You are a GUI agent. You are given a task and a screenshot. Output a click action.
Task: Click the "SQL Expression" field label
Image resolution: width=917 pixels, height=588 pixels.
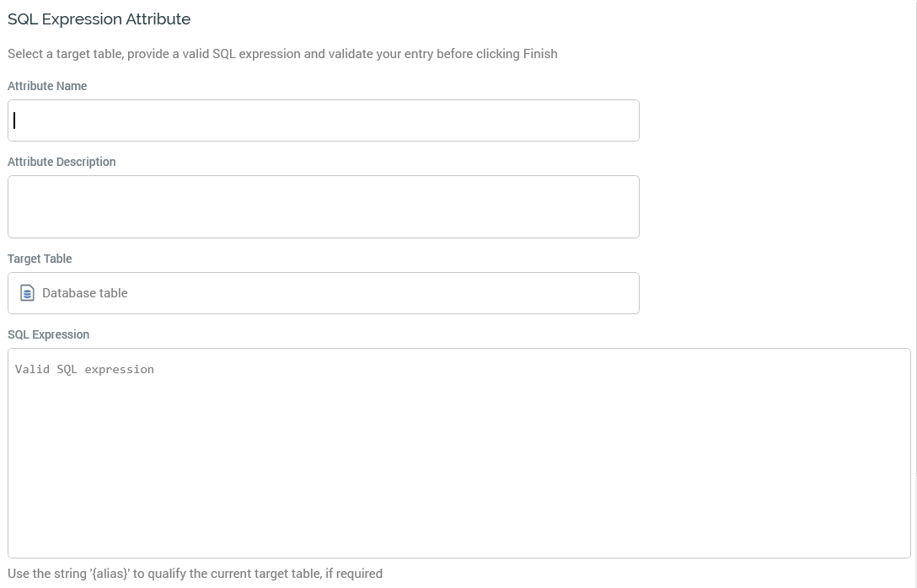(48, 334)
